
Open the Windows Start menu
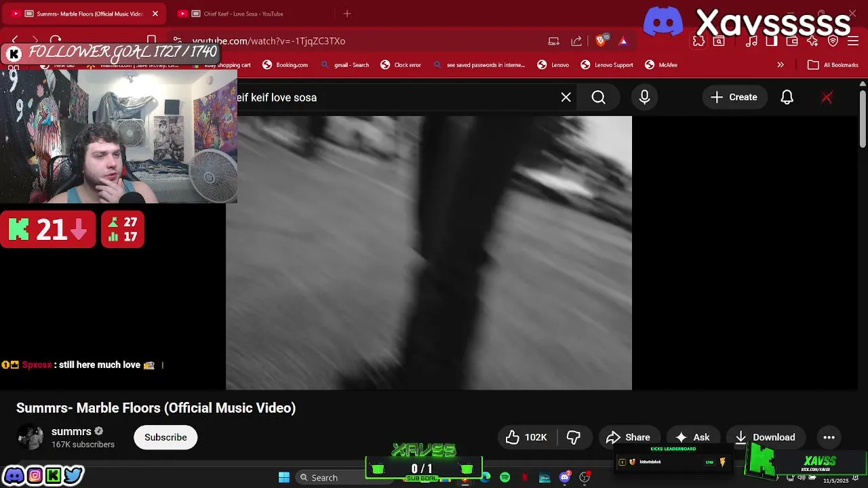(284, 478)
